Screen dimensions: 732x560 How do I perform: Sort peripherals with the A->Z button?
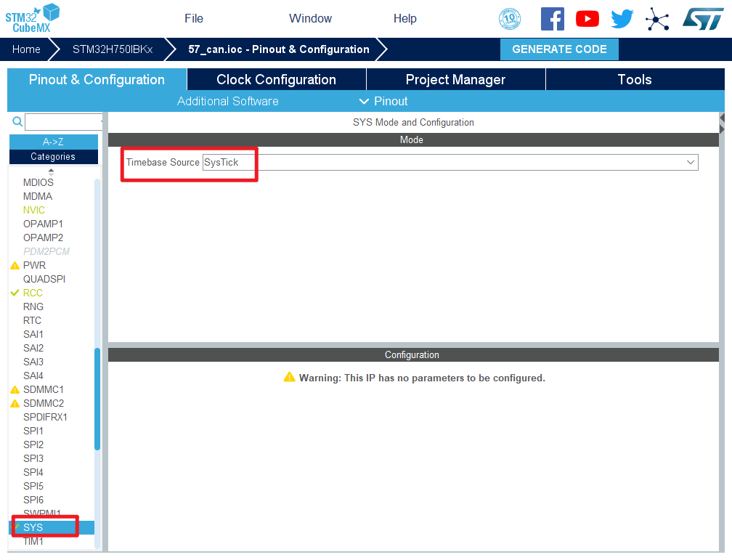click(53, 142)
